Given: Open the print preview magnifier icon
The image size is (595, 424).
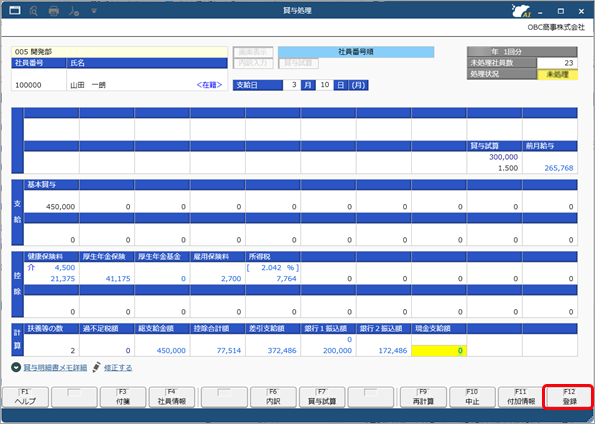Looking at the screenshot, I should tap(33, 11).
